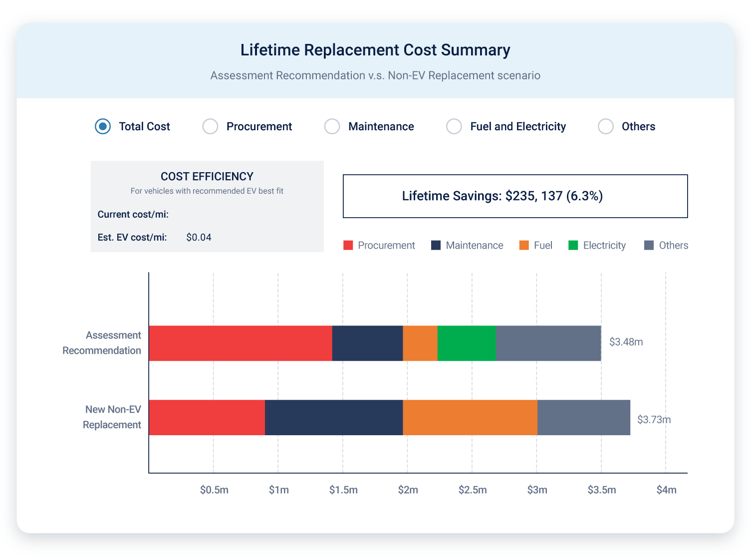Click the red Procurement legend swatch
Viewport: 751px width, 560px height.
pos(348,246)
